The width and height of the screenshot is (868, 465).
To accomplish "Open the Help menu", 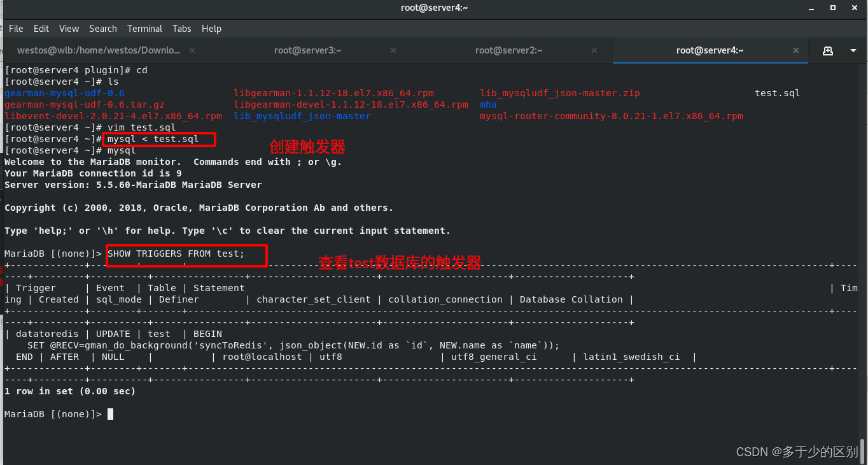I will click(211, 29).
